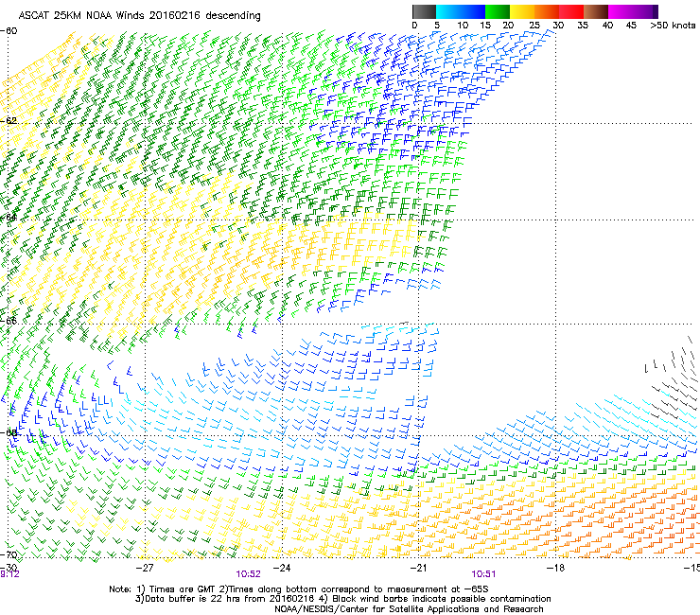Click the legend label '10'
Screen dimensions: 700x615
click(x=463, y=26)
